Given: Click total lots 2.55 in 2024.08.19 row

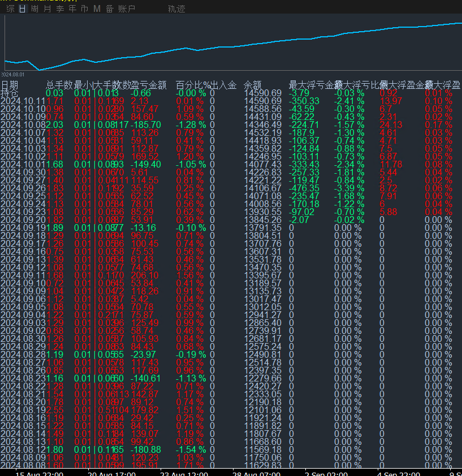Looking at the screenshot, I should [x=55, y=410].
